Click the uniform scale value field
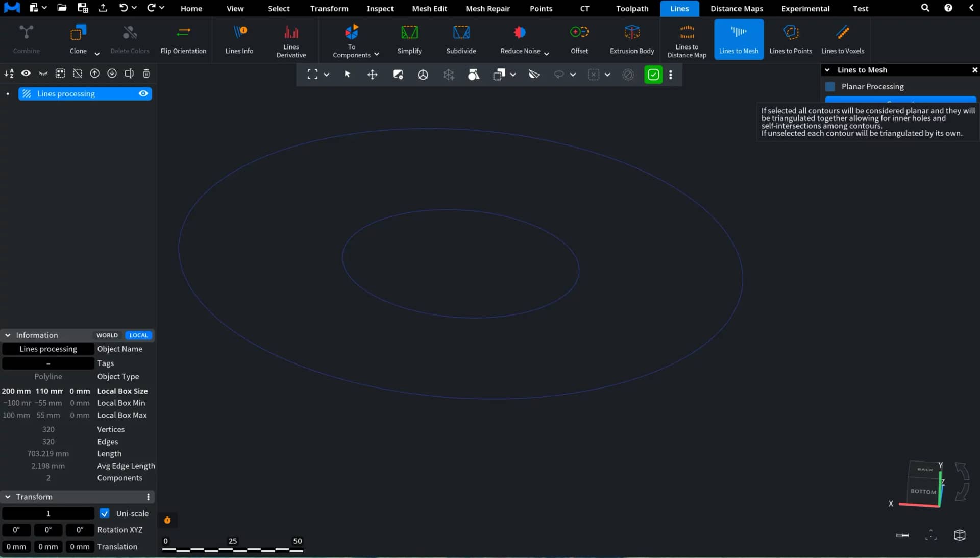The width and height of the screenshot is (980, 558). pyautogui.click(x=48, y=513)
